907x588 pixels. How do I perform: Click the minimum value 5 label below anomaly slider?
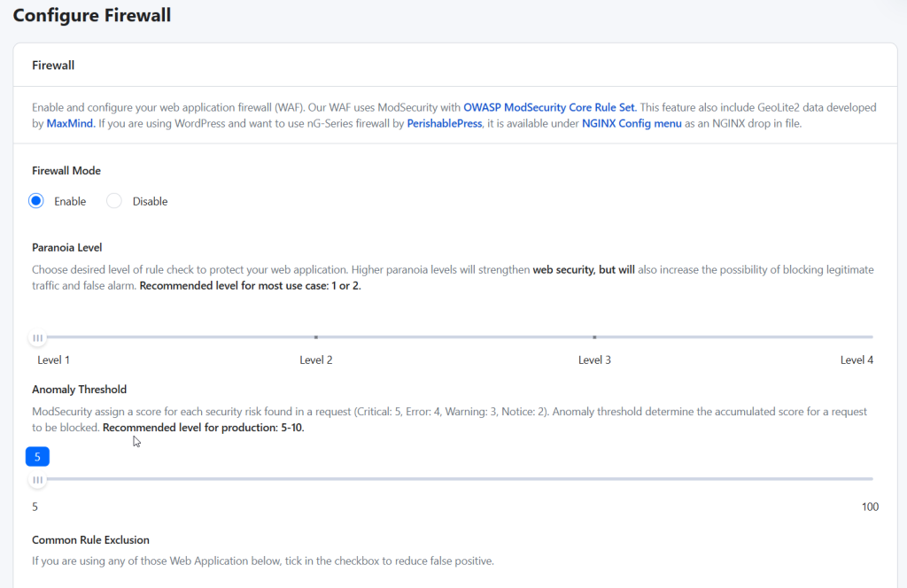point(35,507)
